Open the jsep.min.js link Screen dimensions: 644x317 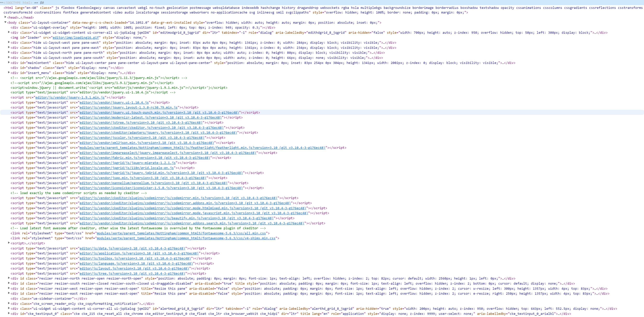coord(143,178)
